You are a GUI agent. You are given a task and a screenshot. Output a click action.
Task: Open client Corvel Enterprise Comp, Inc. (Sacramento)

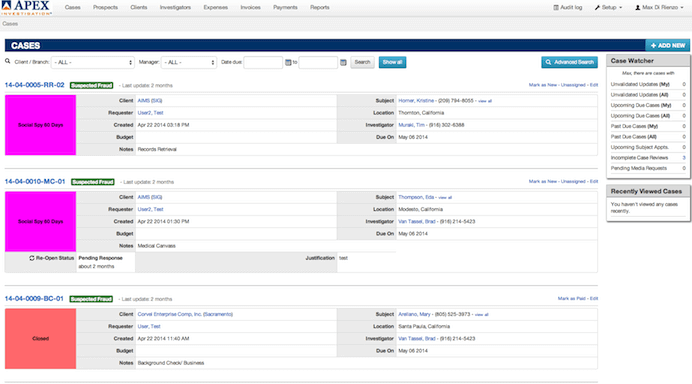point(185,314)
